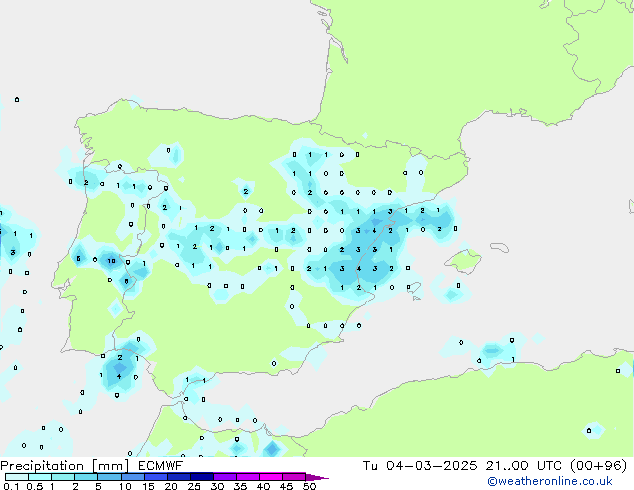Click the legend label '25'

pyautogui.click(x=194, y=486)
